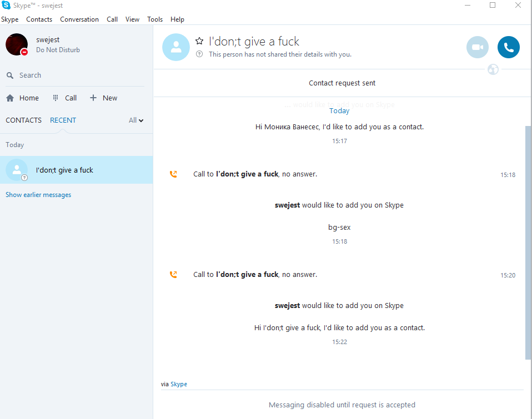Screen dimensions: 532x419
Task: Click the bg-sex message text
Action: point(339,228)
